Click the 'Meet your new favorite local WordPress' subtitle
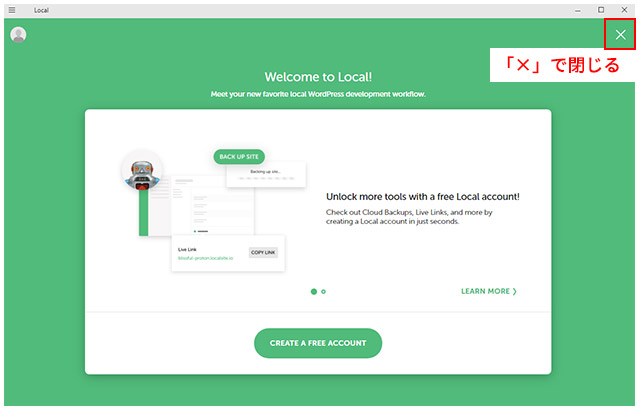 (x=318, y=94)
